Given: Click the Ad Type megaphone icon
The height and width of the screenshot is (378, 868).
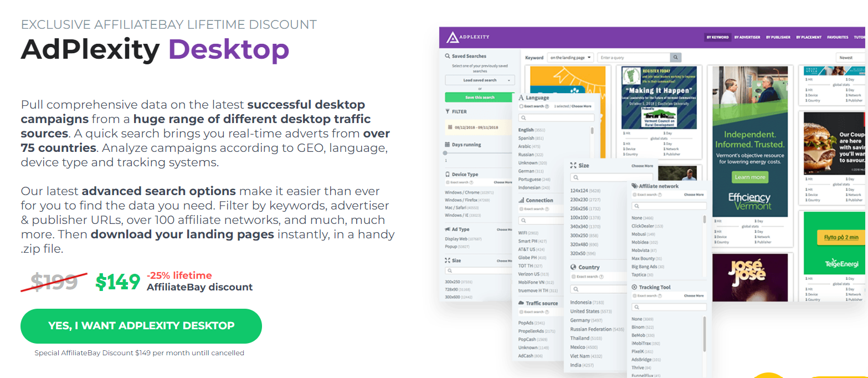Looking at the screenshot, I should 448,229.
